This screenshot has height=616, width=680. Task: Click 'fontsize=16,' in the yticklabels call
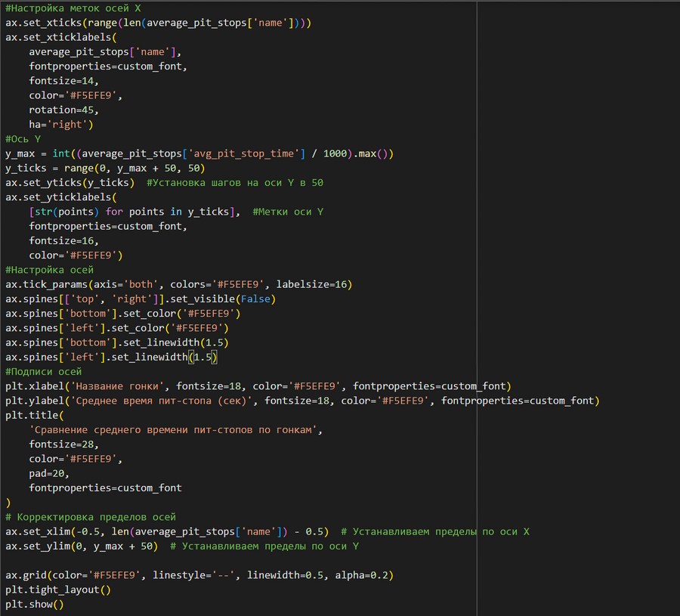(63, 240)
